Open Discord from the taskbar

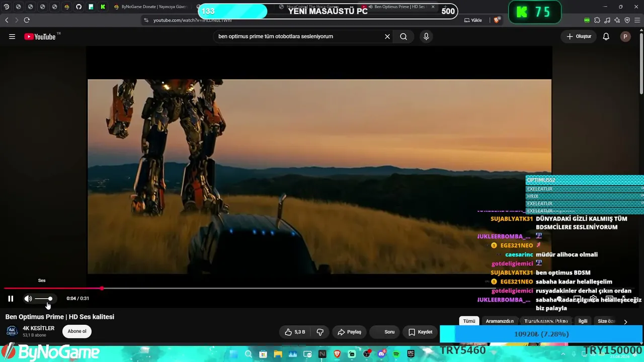coord(381,354)
